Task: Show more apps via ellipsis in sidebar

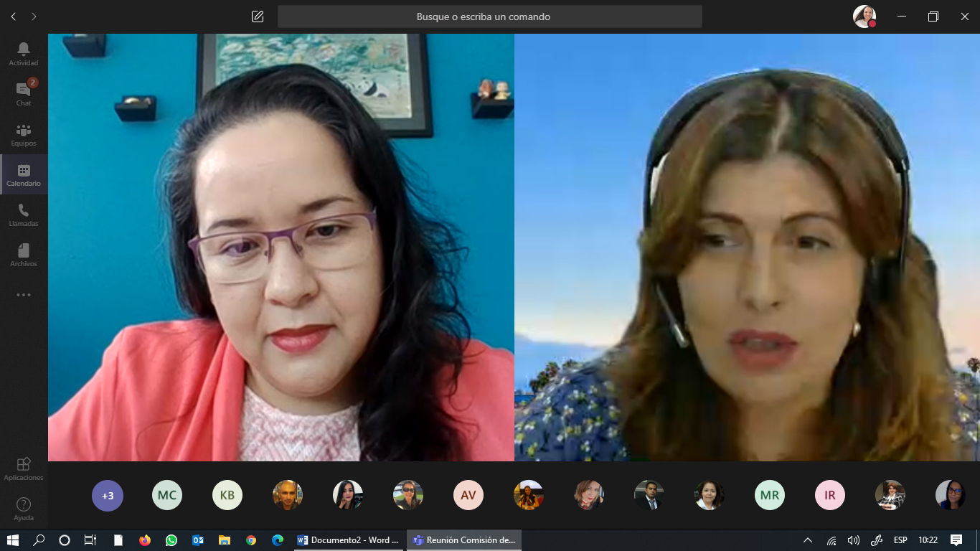Action: click(24, 295)
